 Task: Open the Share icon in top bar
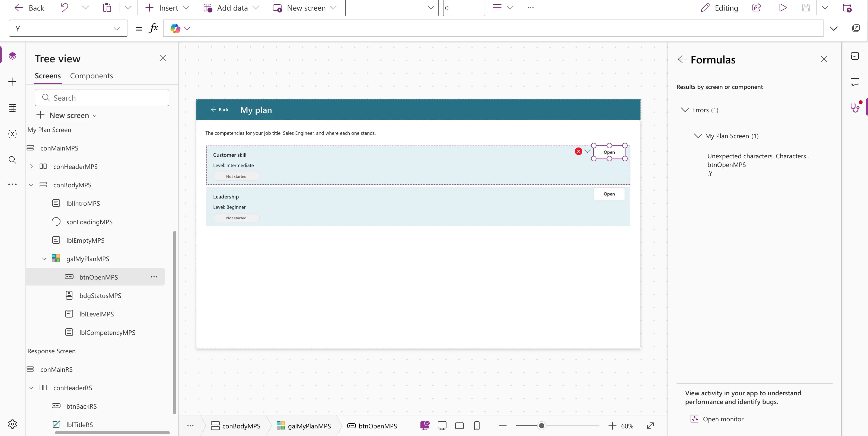coord(757,8)
